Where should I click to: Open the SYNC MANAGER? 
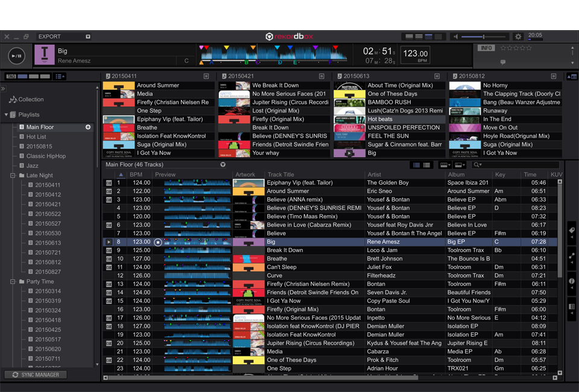[x=35, y=375]
